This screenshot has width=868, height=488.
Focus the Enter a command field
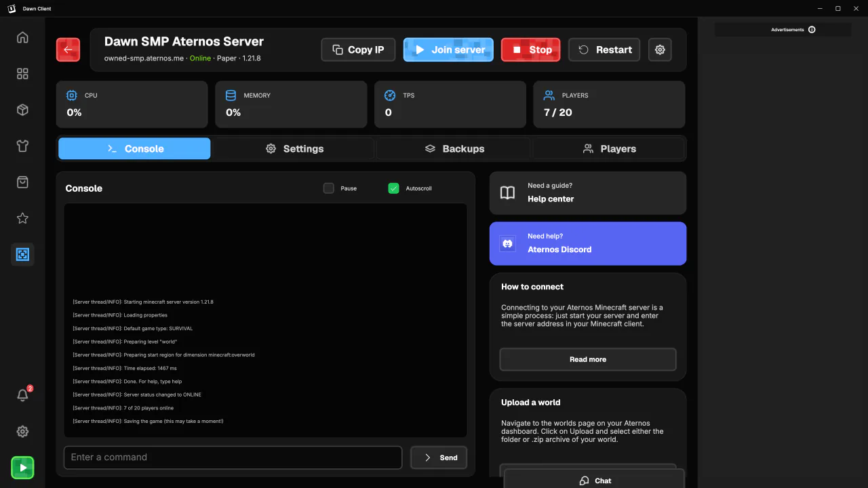233,457
